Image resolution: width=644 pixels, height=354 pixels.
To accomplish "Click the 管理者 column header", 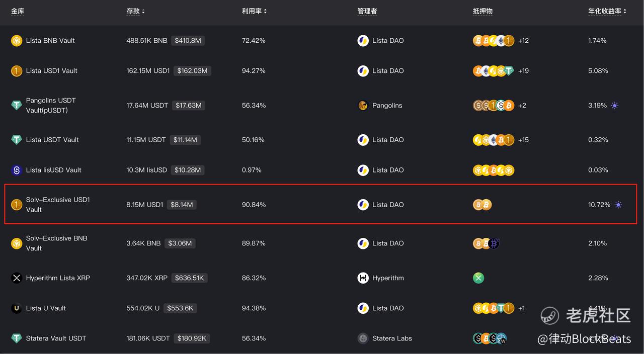I will (x=367, y=11).
